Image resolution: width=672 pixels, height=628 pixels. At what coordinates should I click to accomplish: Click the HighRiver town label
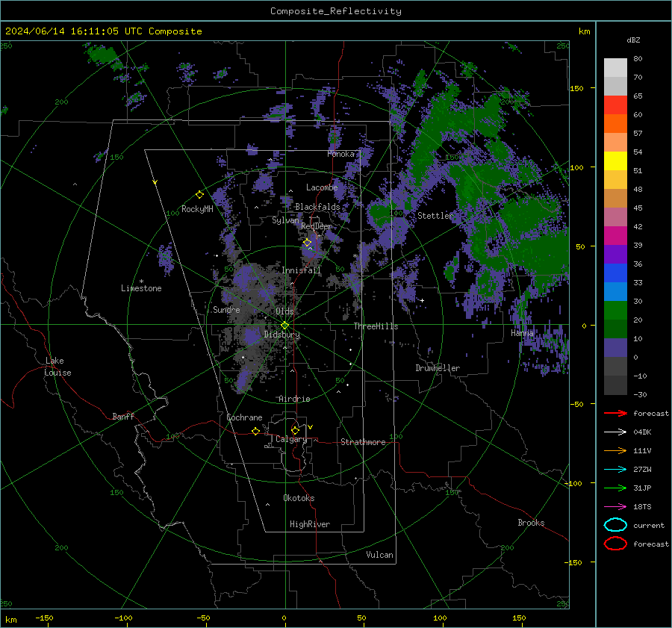pyautogui.click(x=310, y=524)
